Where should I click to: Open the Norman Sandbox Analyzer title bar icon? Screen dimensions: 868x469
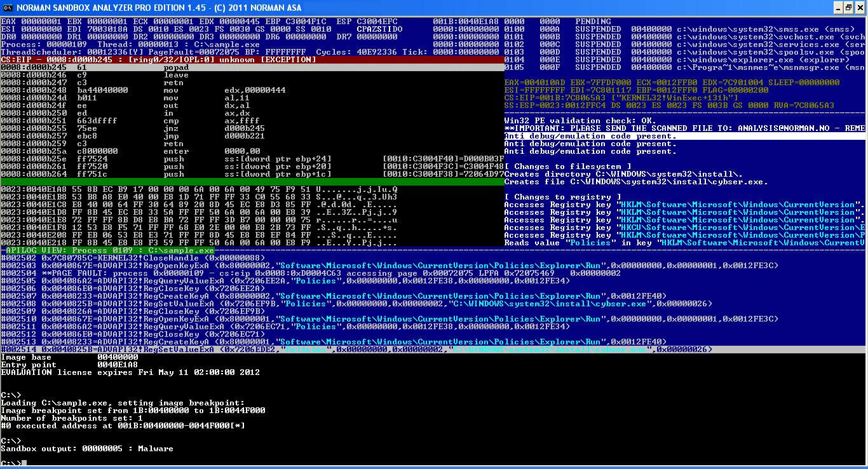tap(7, 8)
